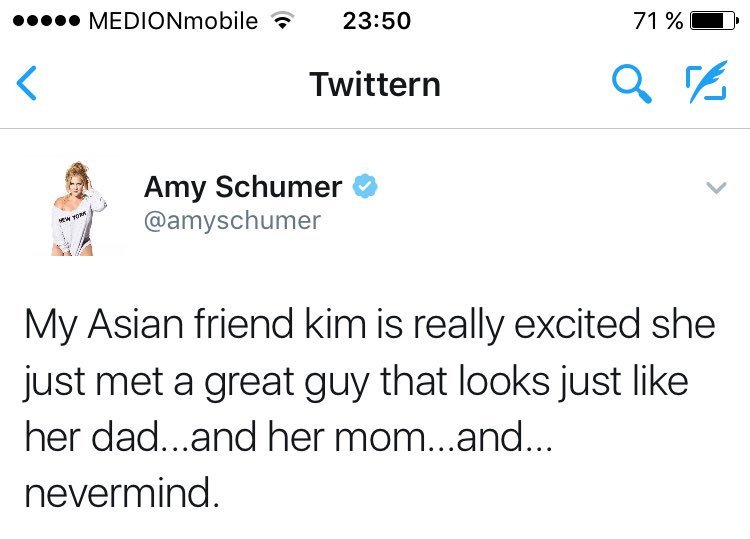
Task: Open the Amy Schumer display name
Action: [243, 186]
